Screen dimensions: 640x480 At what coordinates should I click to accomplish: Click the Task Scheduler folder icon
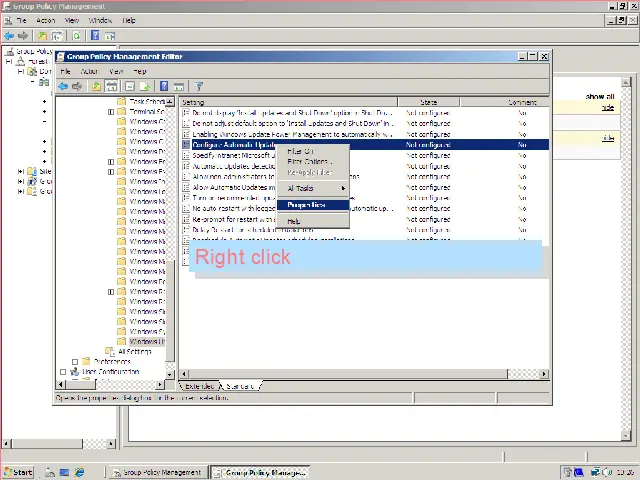(x=121, y=101)
